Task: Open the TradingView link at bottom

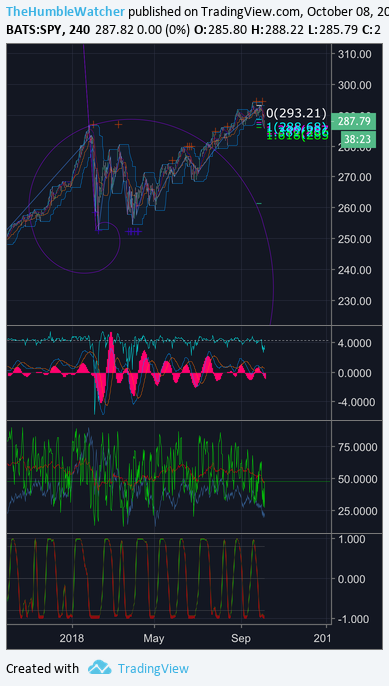Action: click(153, 668)
